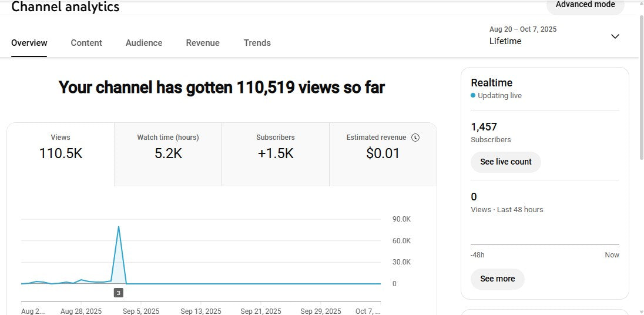
Task: Select the $0.01 Estimated revenue value
Action: click(x=383, y=154)
